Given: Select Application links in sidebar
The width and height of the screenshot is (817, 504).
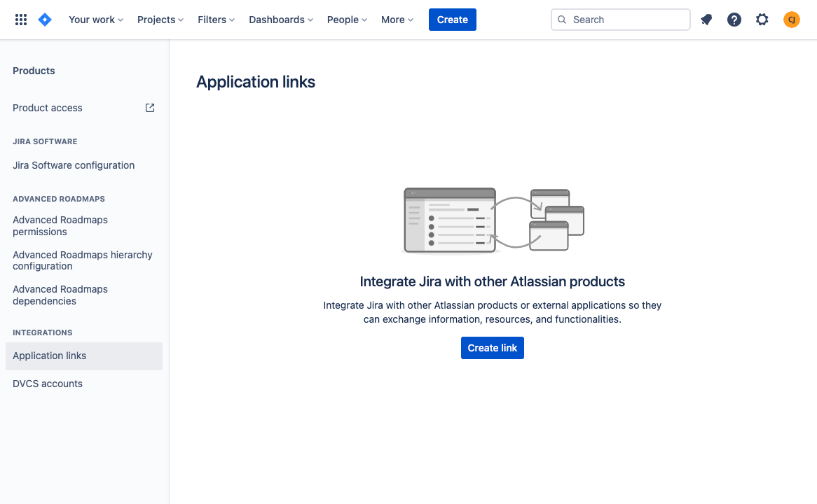Looking at the screenshot, I should click(84, 356).
